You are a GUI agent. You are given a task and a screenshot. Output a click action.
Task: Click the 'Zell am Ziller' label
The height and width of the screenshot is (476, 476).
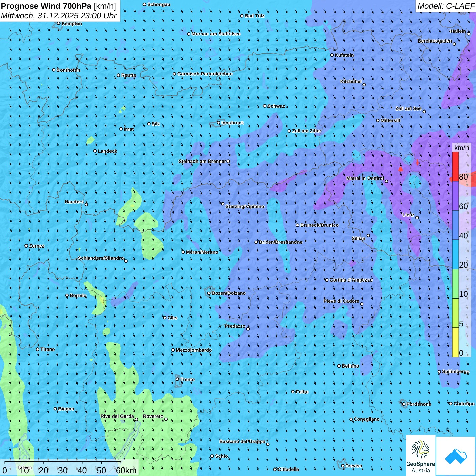(307, 131)
